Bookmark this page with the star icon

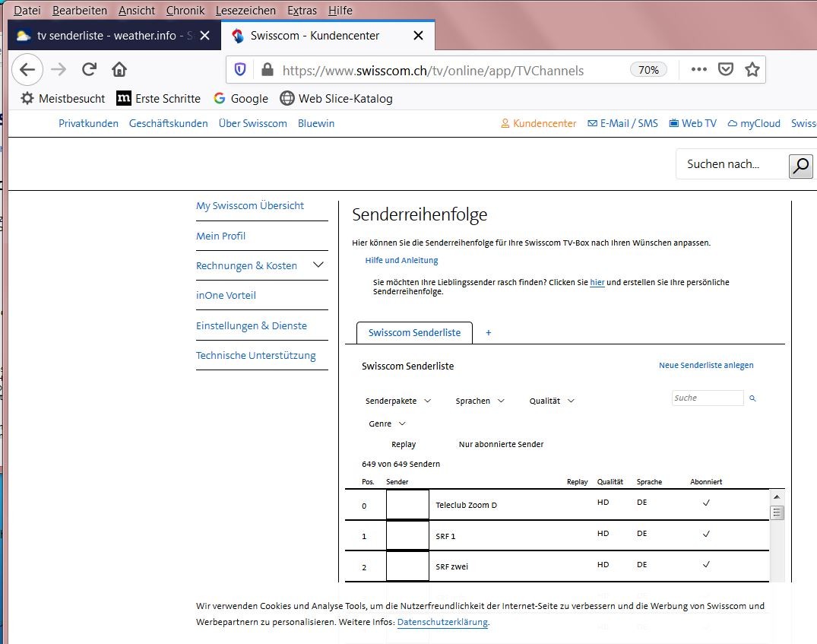752,70
